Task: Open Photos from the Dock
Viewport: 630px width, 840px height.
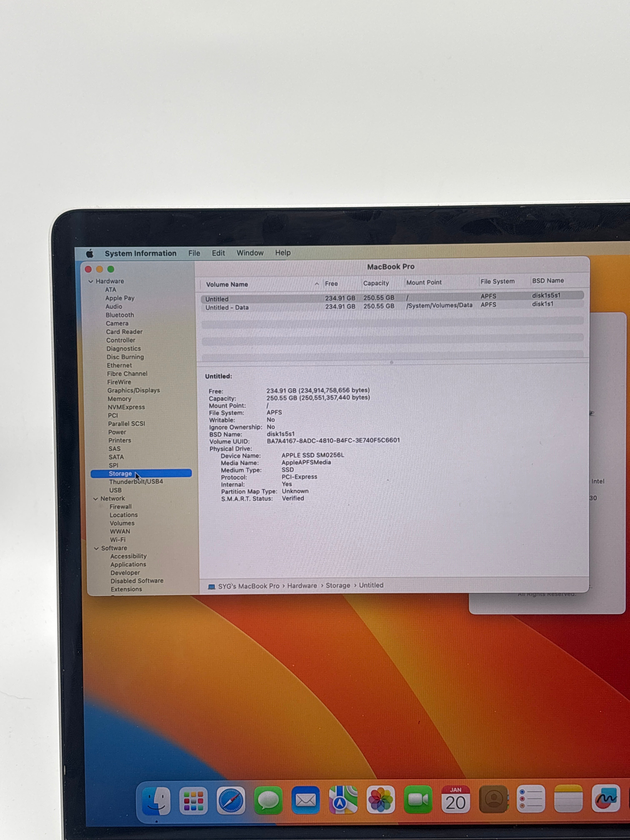Action: [380, 800]
